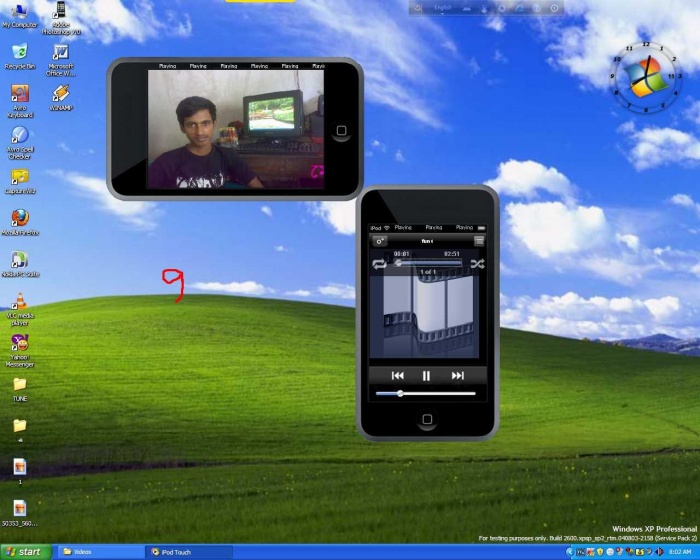Open the keyboard layout icon in top bar

click(467, 8)
